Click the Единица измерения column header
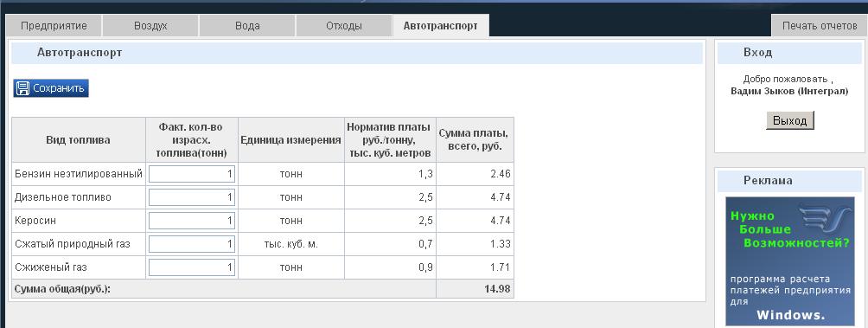Screen dimensions: 868x328 291,139
